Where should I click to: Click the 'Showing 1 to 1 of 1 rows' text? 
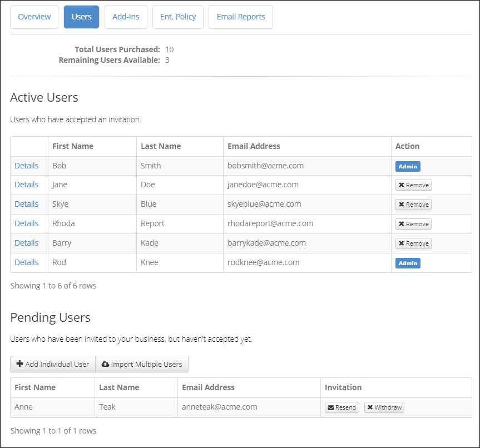click(53, 431)
